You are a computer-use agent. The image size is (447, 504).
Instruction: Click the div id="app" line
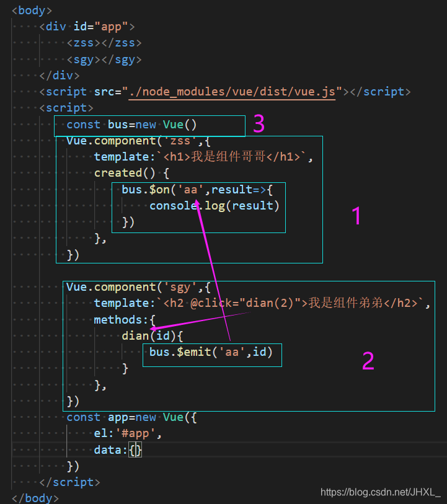[87, 27]
